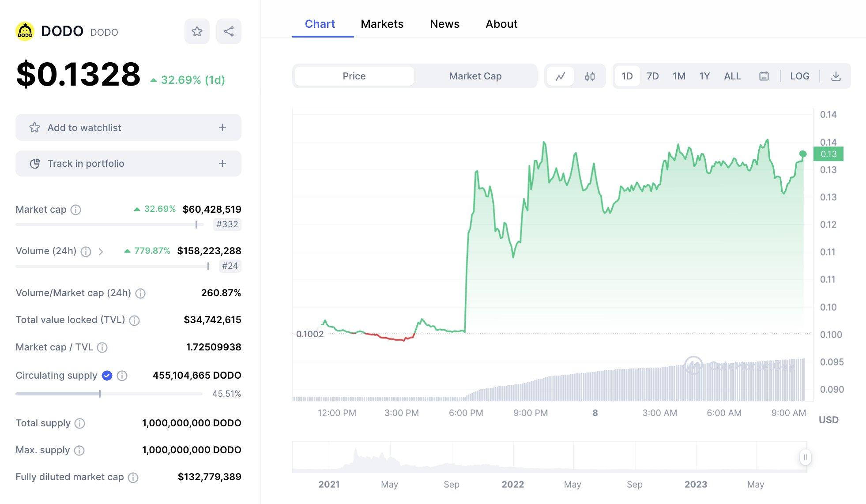Click the share icon button
The image size is (866, 504).
point(229,31)
